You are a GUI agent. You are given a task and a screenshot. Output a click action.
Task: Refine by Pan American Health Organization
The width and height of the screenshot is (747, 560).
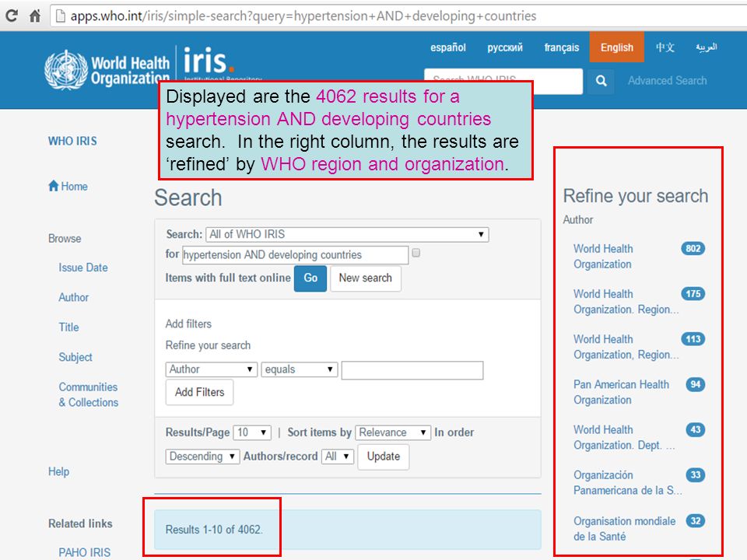[x=621, y=392]
